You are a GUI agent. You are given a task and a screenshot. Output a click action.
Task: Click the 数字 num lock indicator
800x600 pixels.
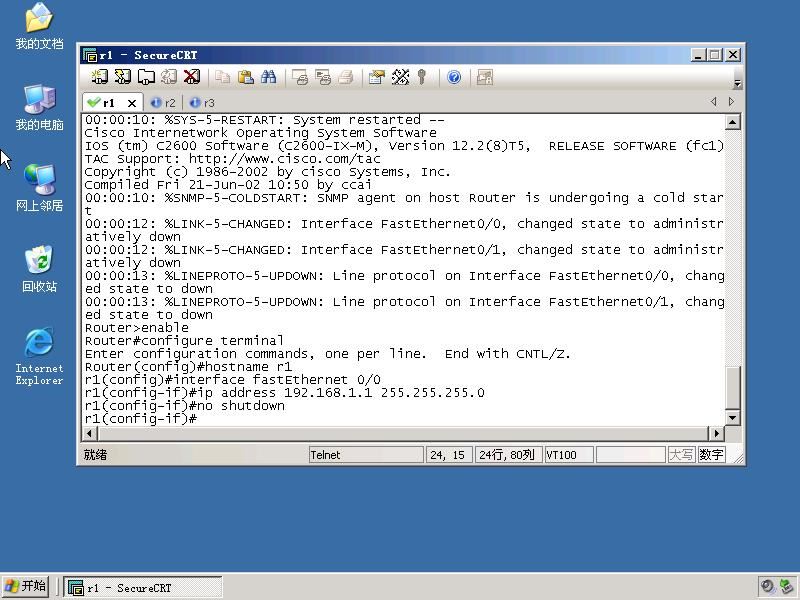click(712, 455)
